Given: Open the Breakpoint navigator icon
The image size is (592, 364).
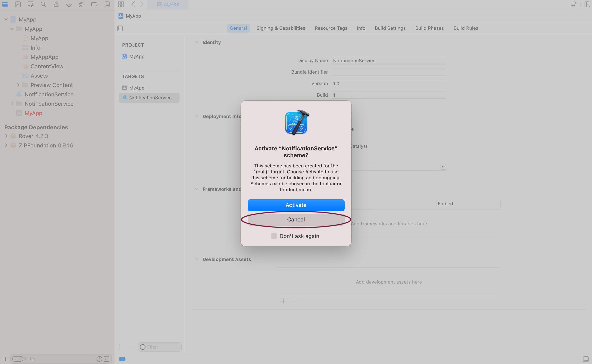Looking at the screenshot, I should point(94,4).
